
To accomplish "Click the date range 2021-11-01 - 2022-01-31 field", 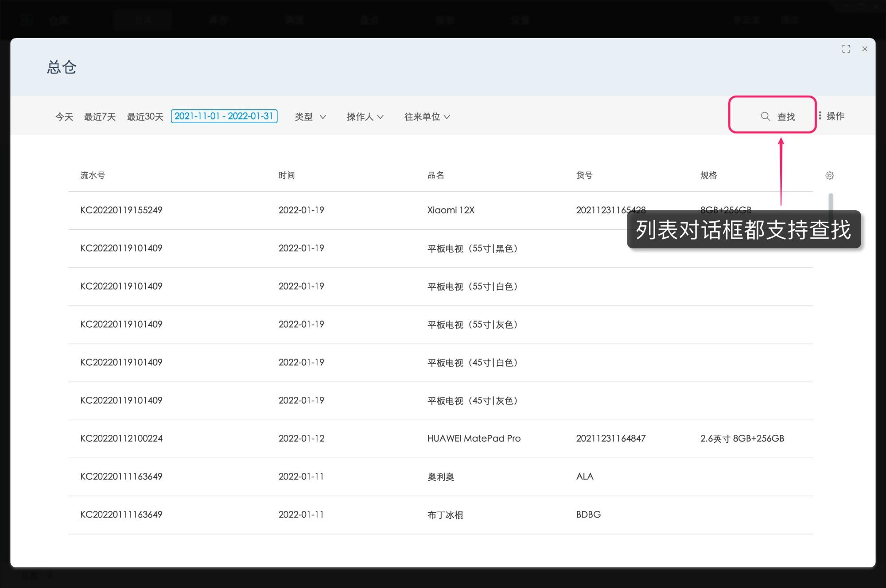I will tap(224, 116).
